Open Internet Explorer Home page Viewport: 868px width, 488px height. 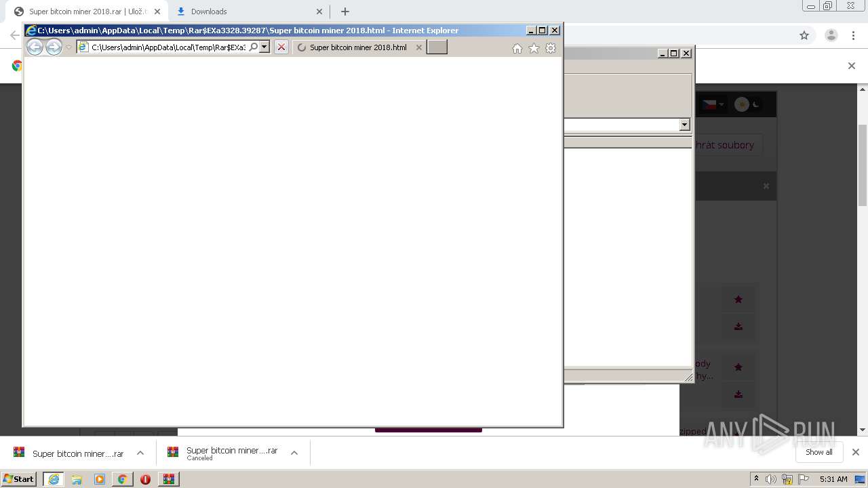point(517,48)
